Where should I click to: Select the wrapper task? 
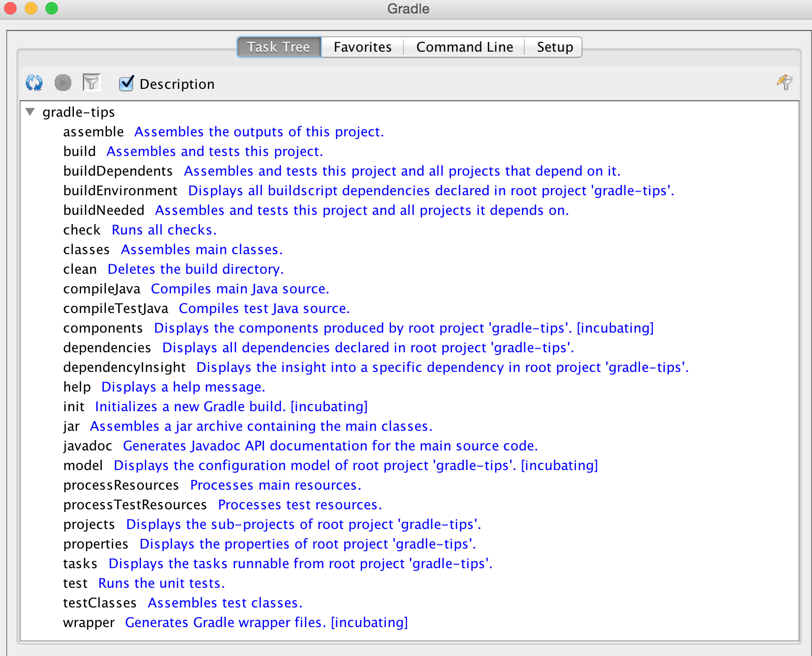235,622
